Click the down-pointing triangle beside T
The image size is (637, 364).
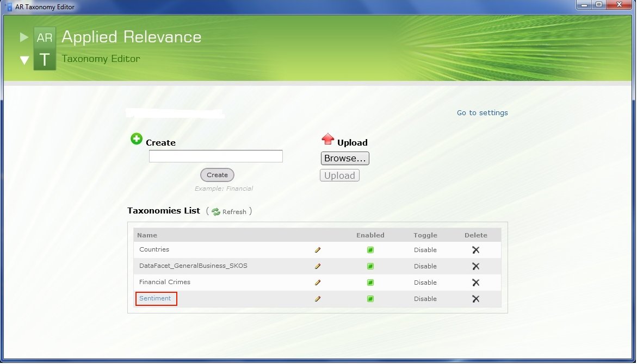point(24,60)
